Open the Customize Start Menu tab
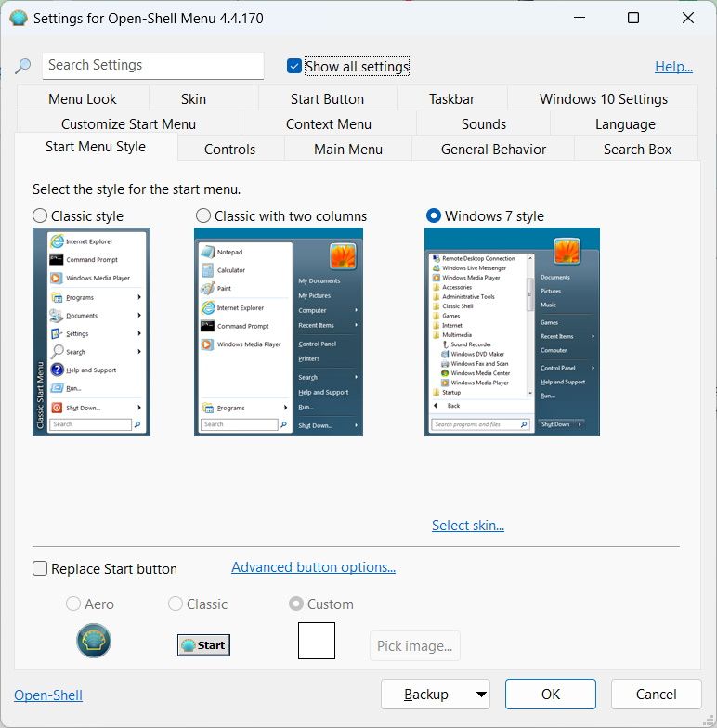Screen dimensions: 717x728 click(x=128, y=124)
